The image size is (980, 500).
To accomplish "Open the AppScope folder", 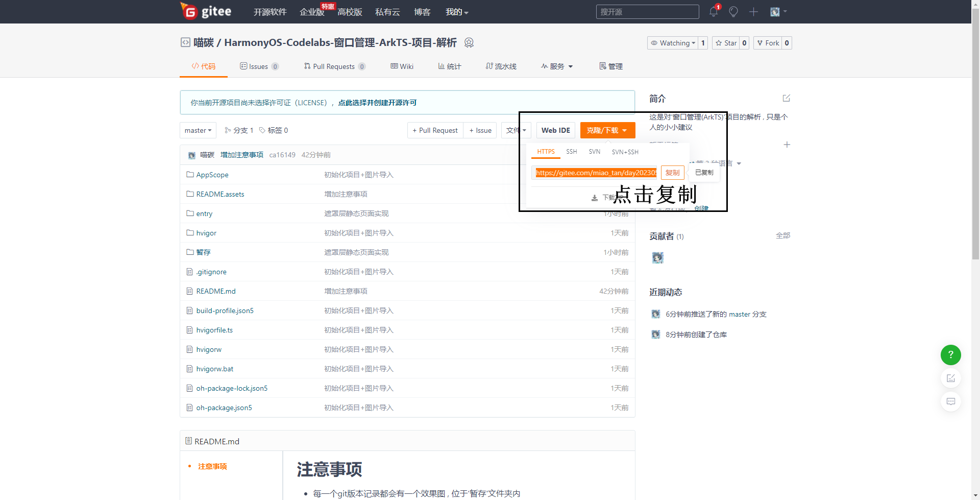I will [x=212, y=175].
